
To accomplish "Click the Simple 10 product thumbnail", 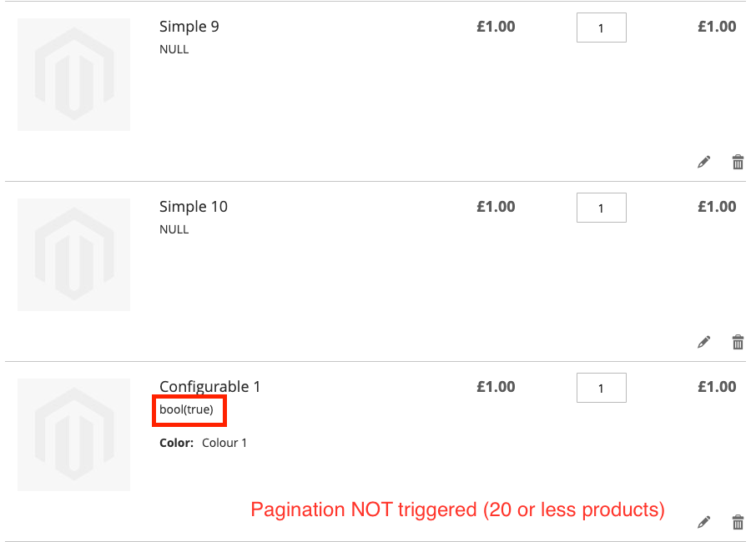I will click(73, 255).
